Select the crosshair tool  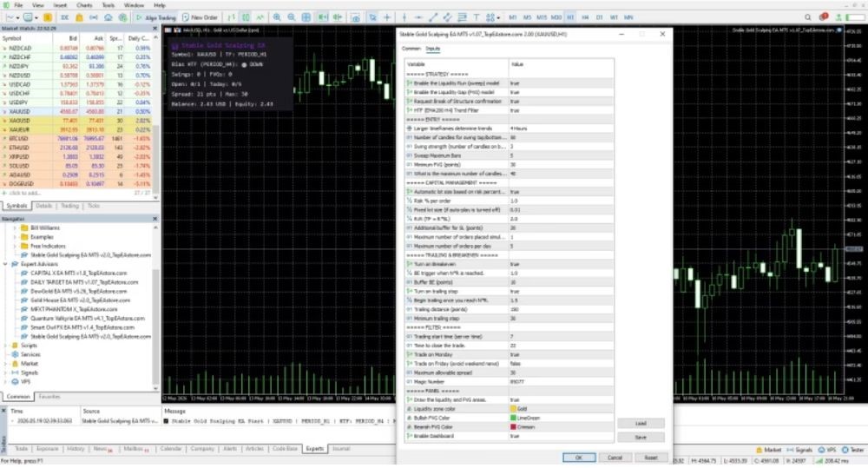(x=387, y=17)
